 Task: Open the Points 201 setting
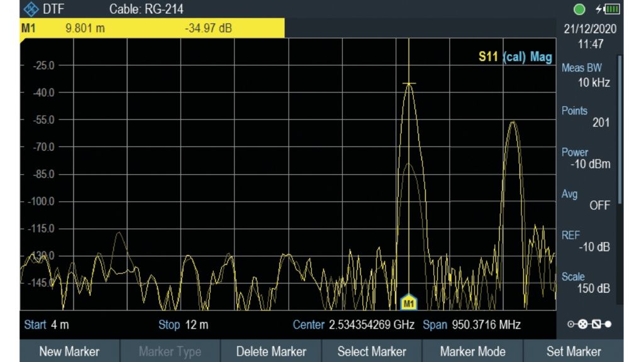[586, 116]
